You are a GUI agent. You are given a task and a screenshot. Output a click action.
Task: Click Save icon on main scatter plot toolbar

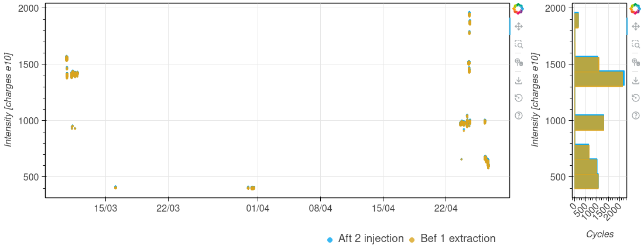(x=519, y=80)
